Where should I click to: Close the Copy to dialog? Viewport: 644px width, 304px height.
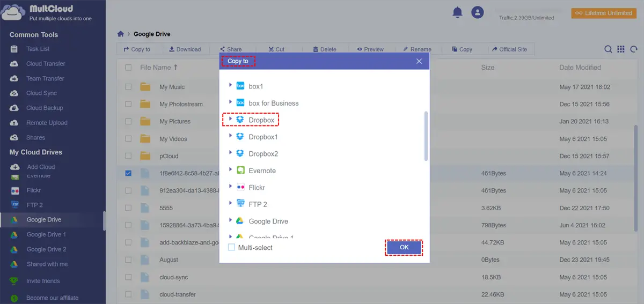[x=419, y=61]
